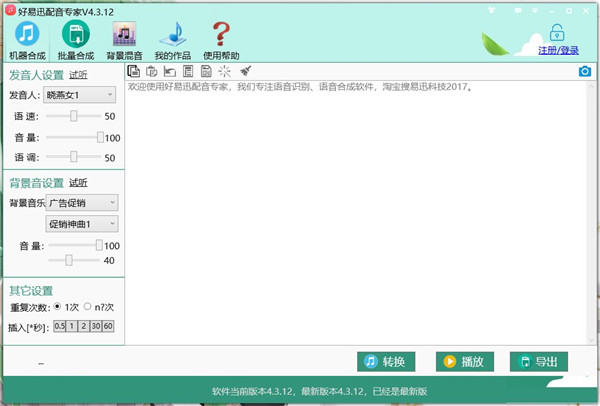Viewport: 600px width, 406px height.
Task: Open 背景混音 (background mixing) tool
Action: pos(126,42)
